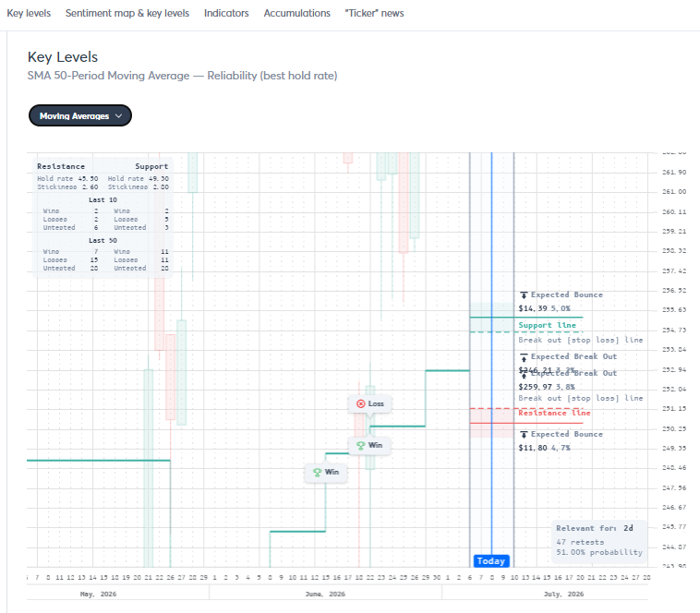Click the top Expected Bounce arrow icon
The width and height of the screenshot is (700, 613).
coord(524,294)
